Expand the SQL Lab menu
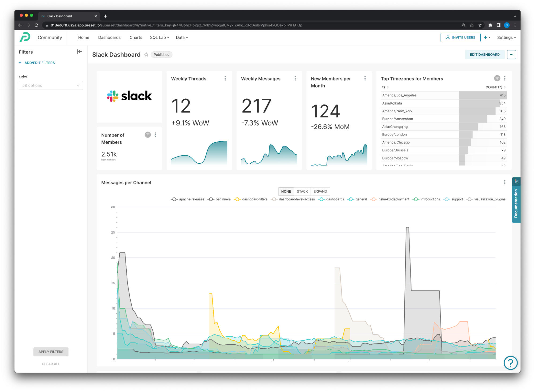The image size is (535, 392). 159,37
